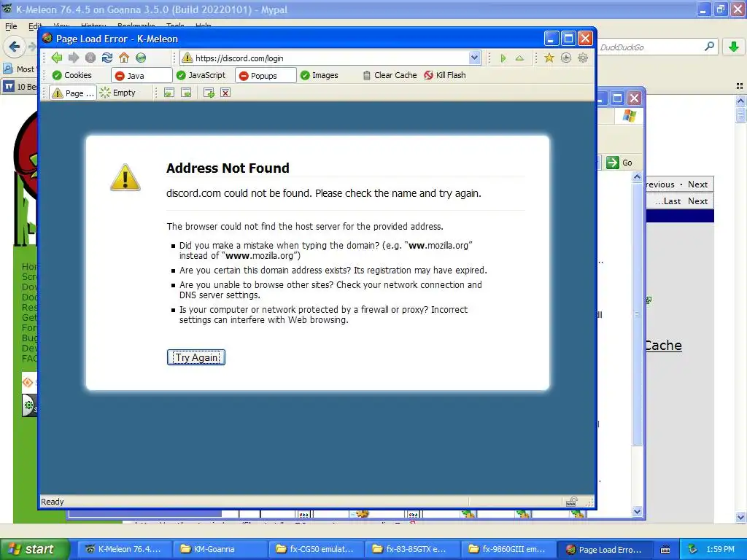Click the Stop loading icon in K-Meleon
Screen dimensions: 747x560
90,58
